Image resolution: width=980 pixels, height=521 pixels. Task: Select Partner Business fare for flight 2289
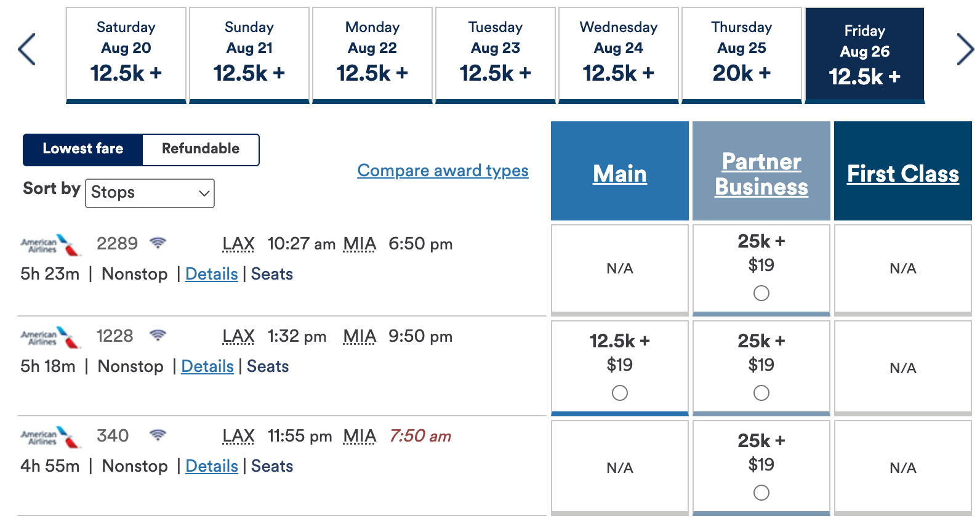pyautogui.click(x=761, y=293)
